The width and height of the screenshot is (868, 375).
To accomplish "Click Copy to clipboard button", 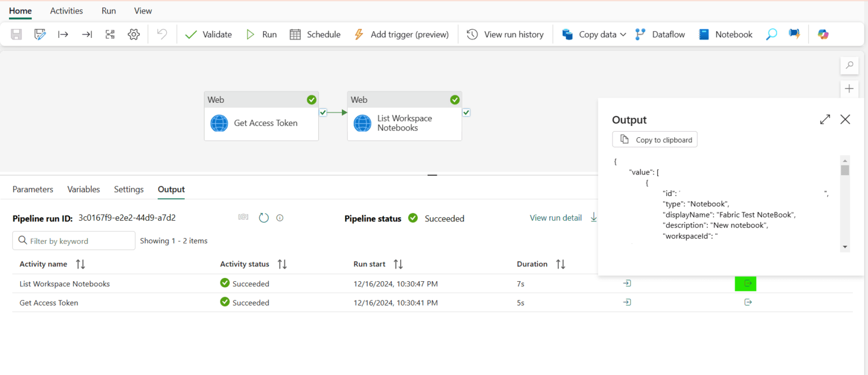I will coord(655,139).
